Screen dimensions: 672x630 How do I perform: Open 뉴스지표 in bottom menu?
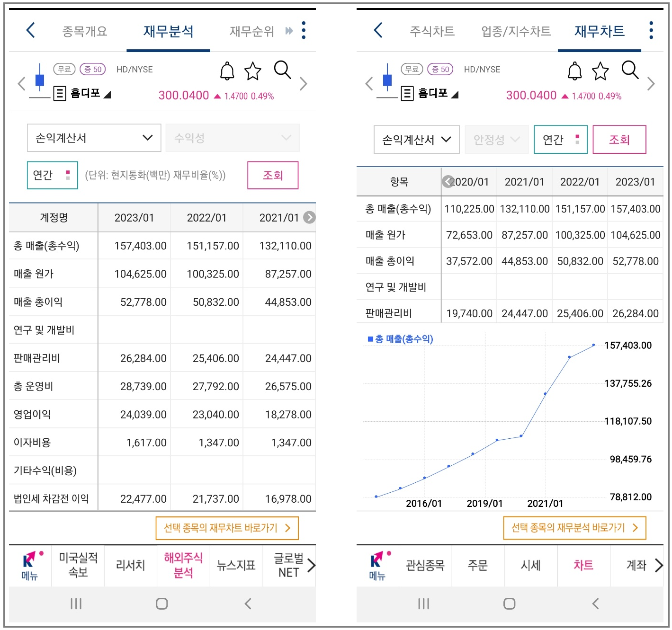pyautogui.click(x=236, y=565)
